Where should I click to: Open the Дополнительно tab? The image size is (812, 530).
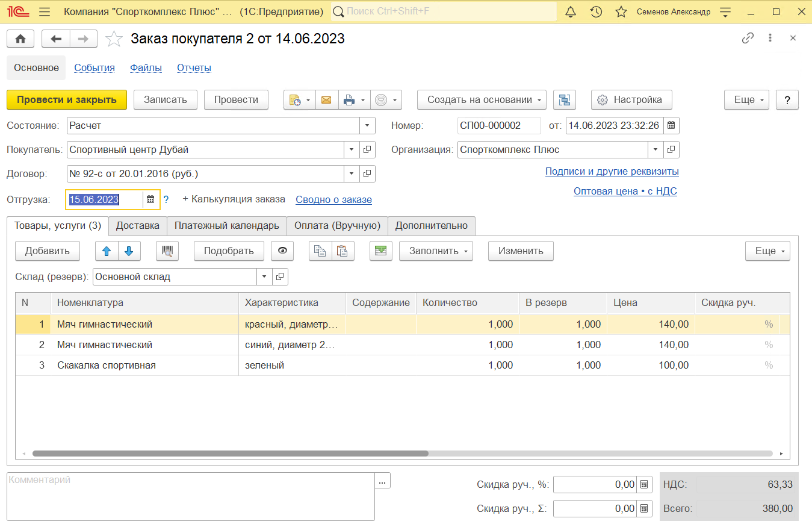pyautogui.click(x=432, y=226)
